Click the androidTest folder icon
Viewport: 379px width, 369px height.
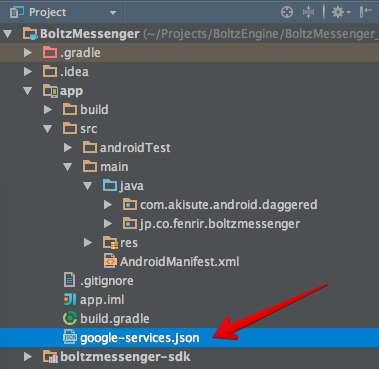tap(90, 147)
